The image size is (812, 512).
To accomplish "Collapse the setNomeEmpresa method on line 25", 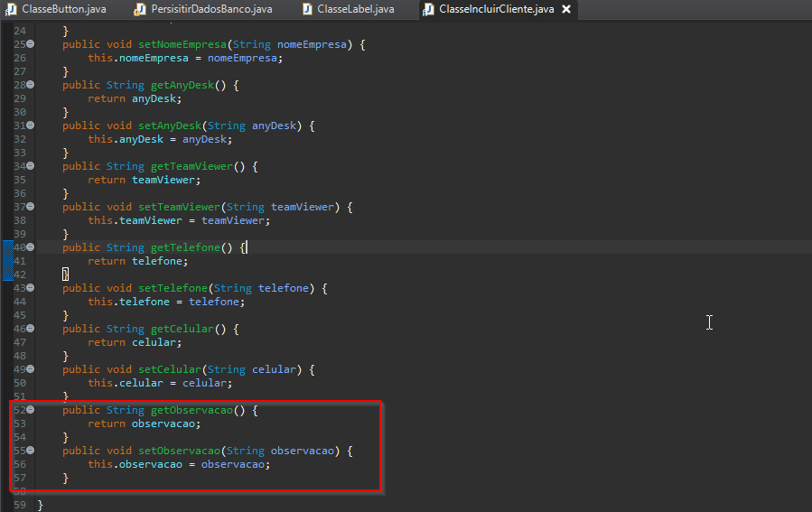I will point(31,44).
